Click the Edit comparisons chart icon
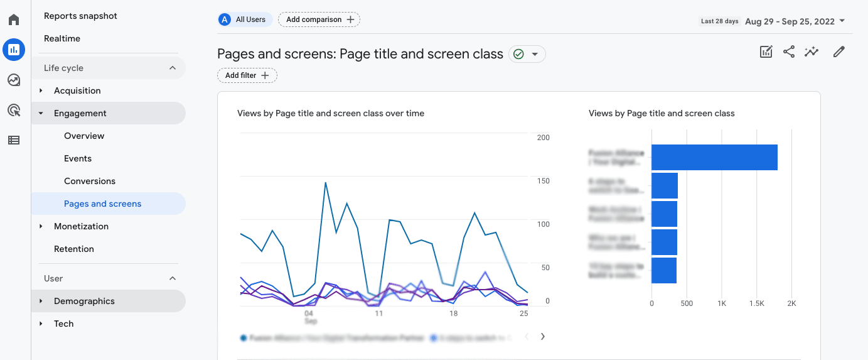868x360 pixels. point(766,52)
